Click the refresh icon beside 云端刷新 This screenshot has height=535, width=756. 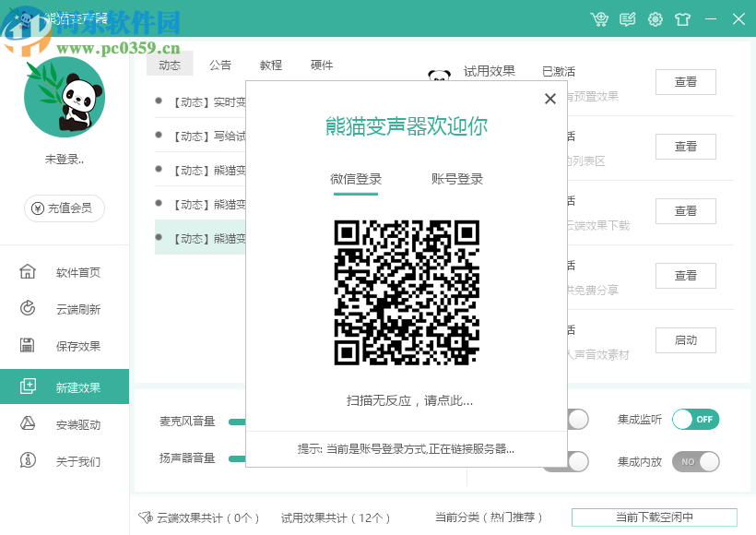[28, 308]
